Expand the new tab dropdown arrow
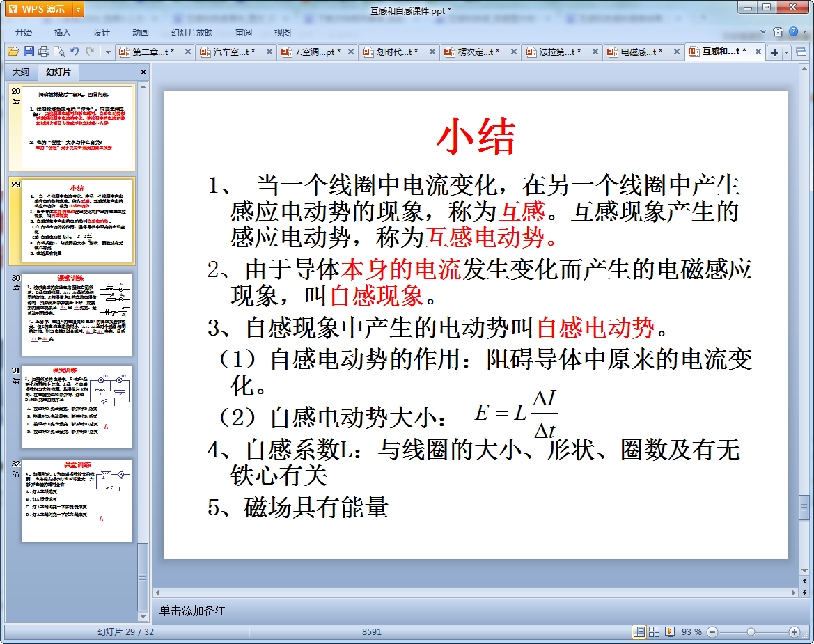Image resolution: width=814 pixels, height=644 pixels. click(x=786, y=52)
